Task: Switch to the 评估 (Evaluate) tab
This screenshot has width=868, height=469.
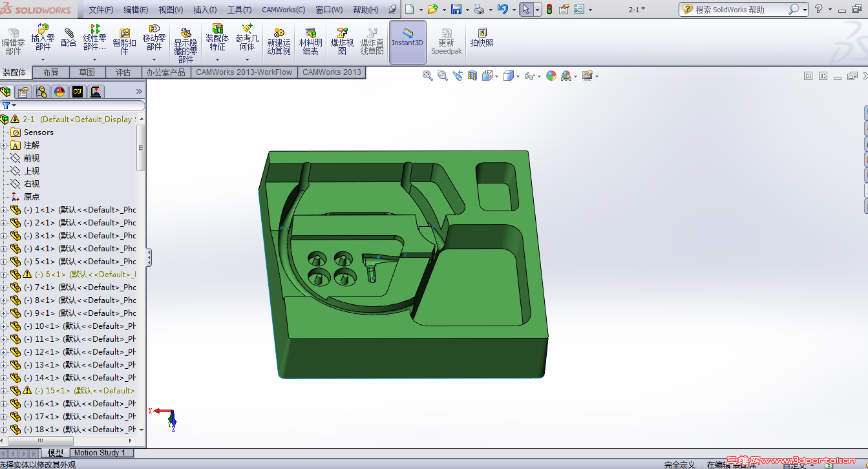Action: [123, 72]
